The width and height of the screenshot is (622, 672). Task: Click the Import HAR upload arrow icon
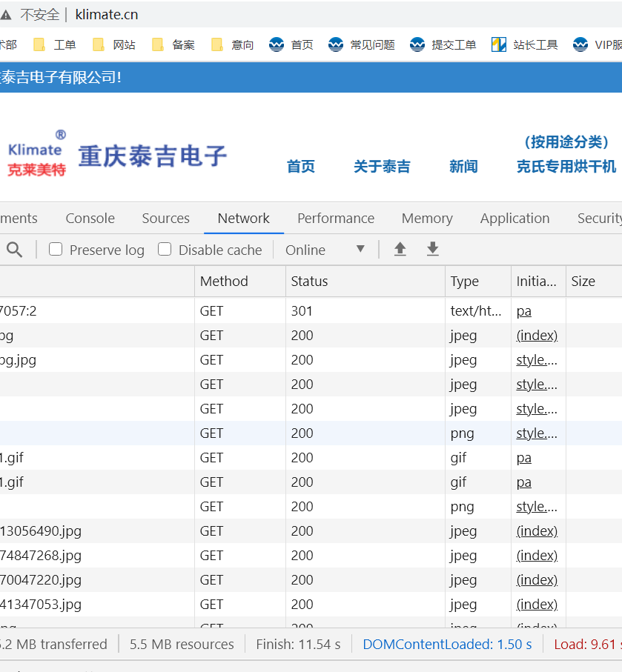click(400, 249)
